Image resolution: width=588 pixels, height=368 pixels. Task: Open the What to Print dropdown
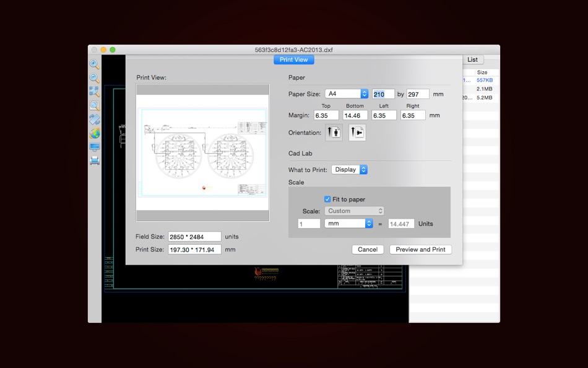tap(350, 170)
